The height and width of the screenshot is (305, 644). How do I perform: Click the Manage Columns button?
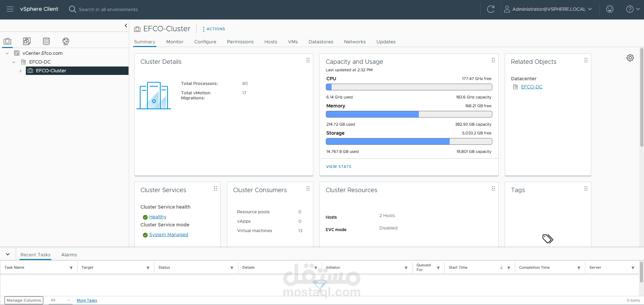coord(24,300)
